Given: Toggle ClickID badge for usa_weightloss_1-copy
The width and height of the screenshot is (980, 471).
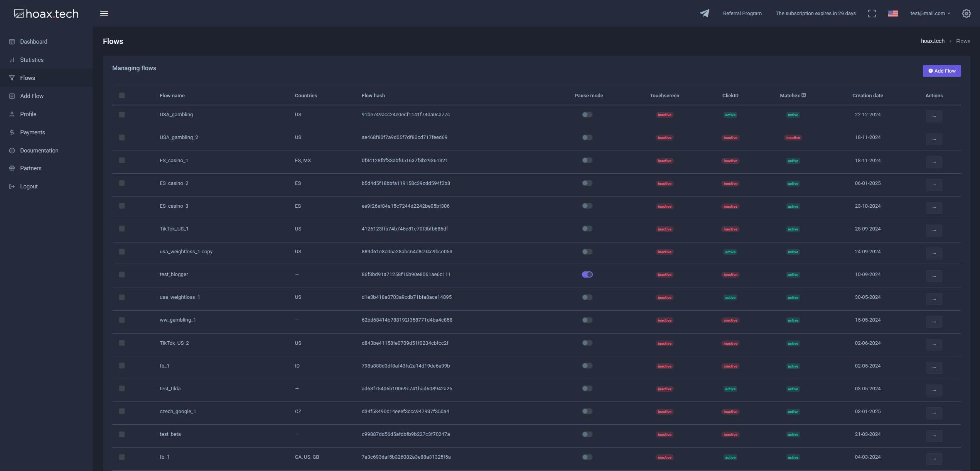Looking at the screenshot, I should pos(730,252).
